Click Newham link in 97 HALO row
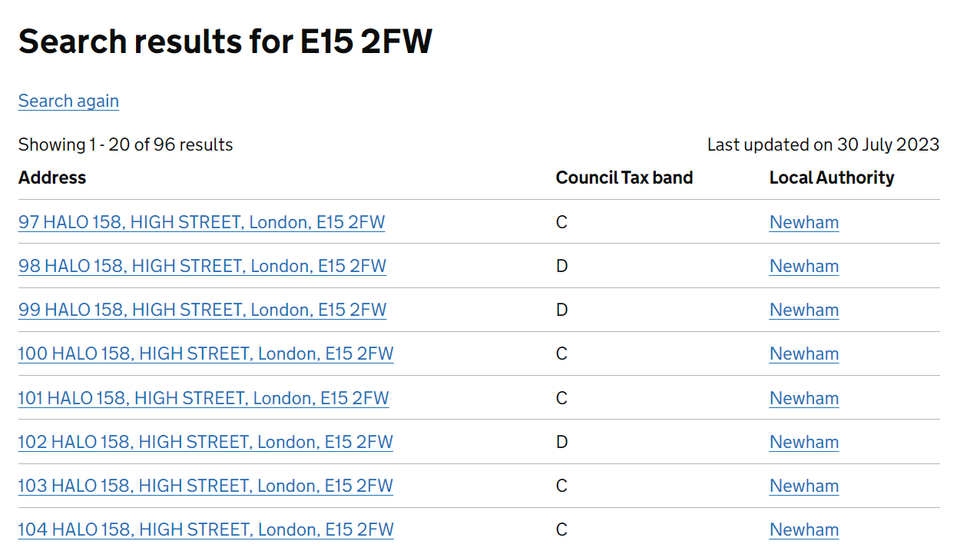980x551 pixels. [804, 222]
